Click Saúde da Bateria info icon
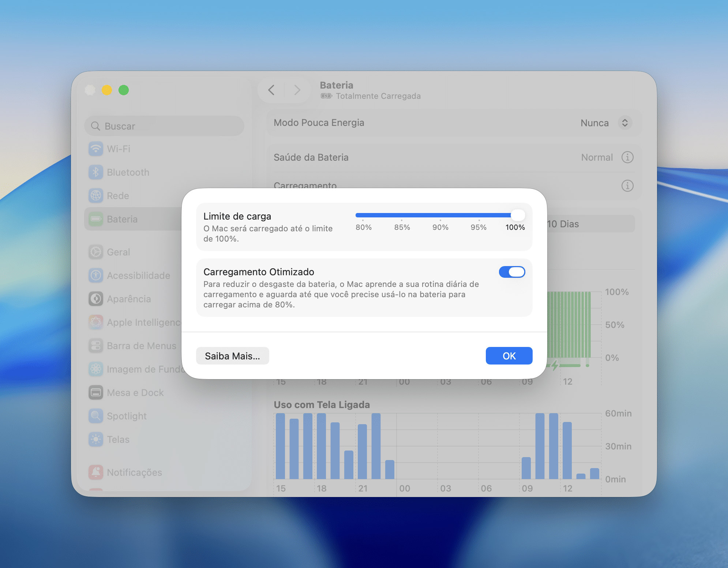This screenshot has height=568, width=728. point(627,157)
